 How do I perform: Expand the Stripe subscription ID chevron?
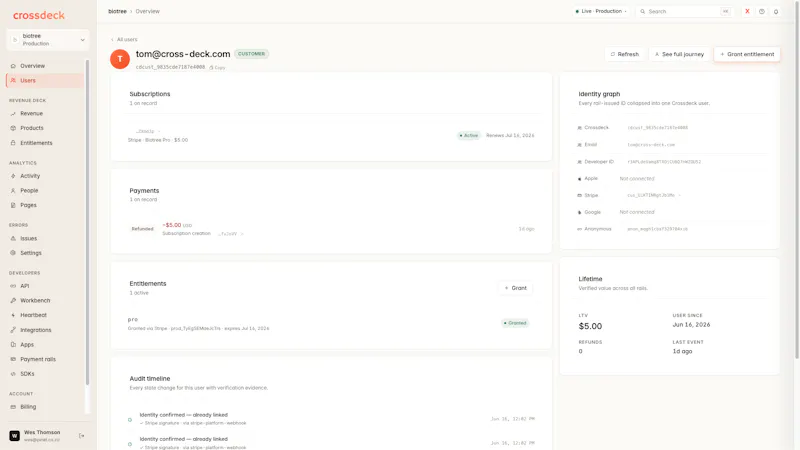point(159,132)
